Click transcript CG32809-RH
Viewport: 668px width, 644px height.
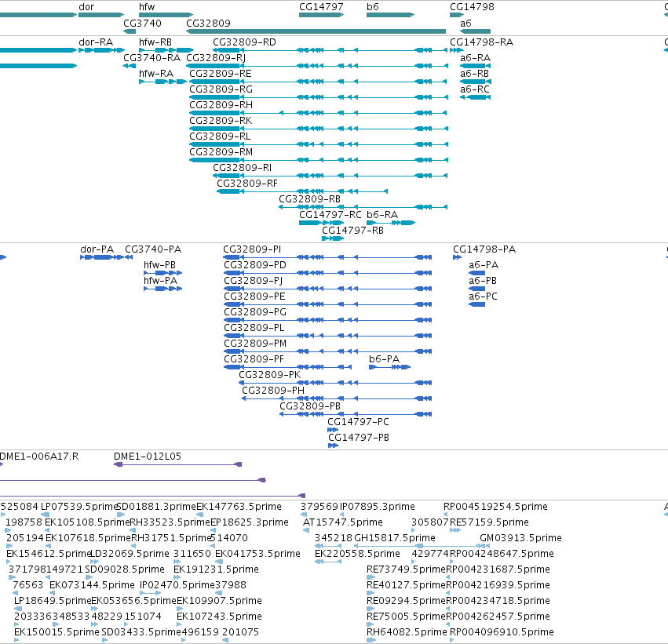pyautogui.click(x=221, y=105)
